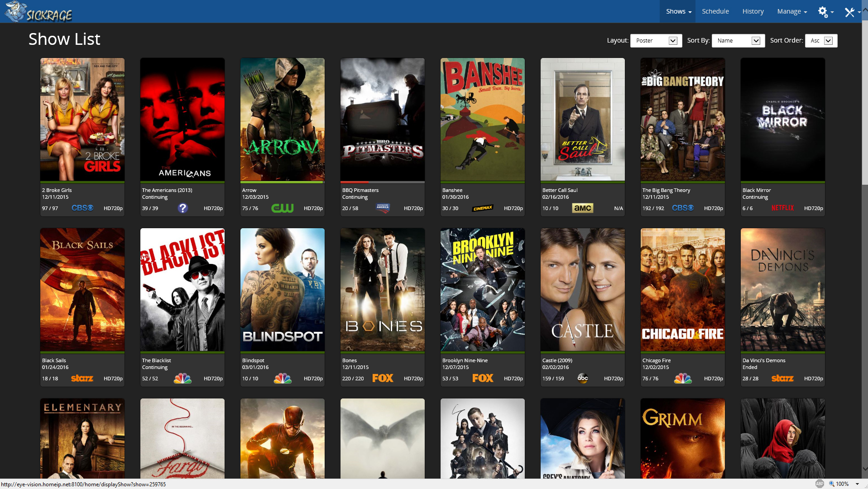Screen dimensions: 868x489
Task: Open the wrench tools menu
Action: tap(852, 12)
